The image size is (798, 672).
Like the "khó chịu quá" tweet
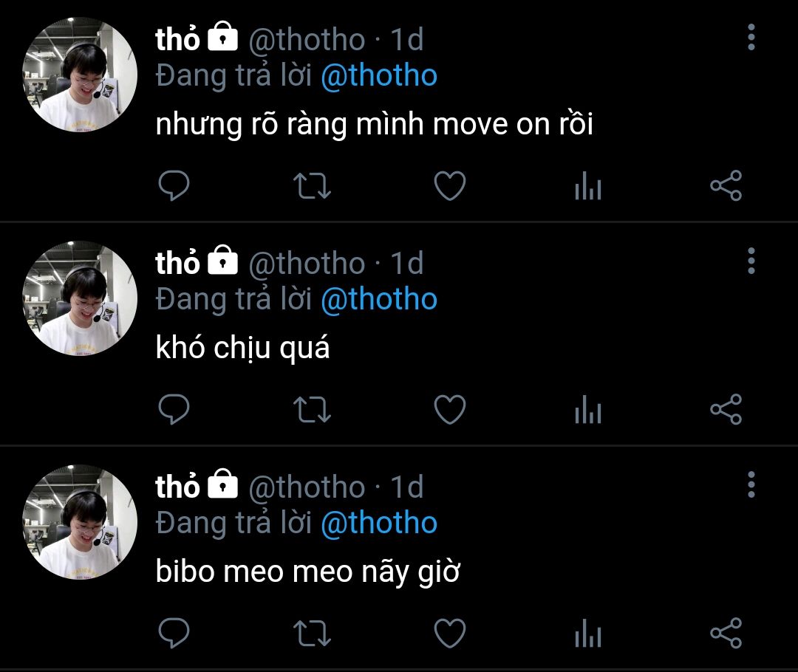coord(450,410)
